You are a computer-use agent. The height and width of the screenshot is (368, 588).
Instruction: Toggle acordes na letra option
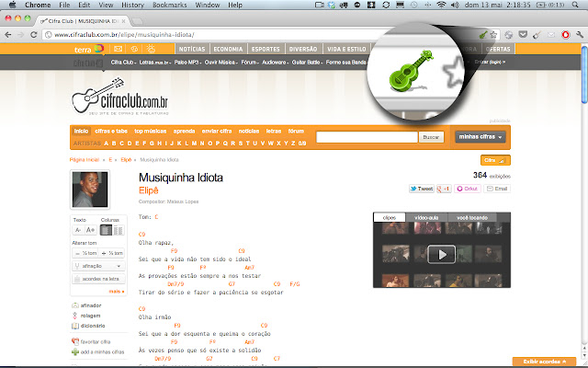tap(98, 279)
